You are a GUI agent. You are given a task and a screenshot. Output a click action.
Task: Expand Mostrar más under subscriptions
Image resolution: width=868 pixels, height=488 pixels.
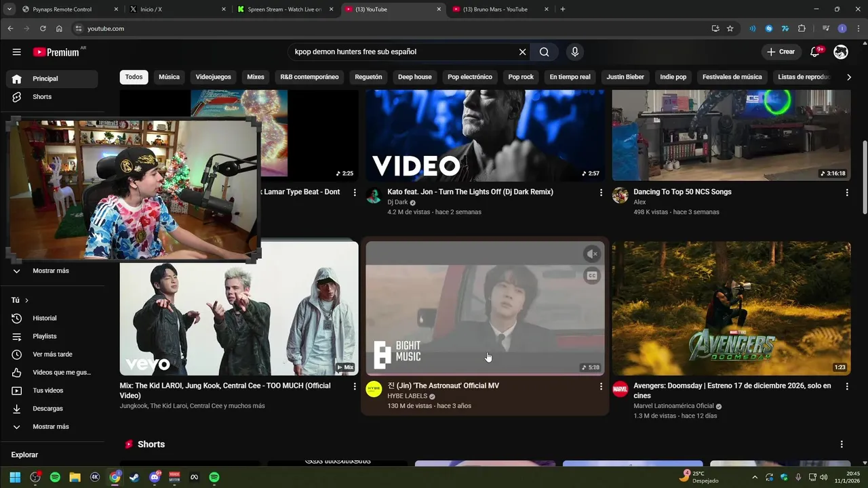(x=52, y=271)
